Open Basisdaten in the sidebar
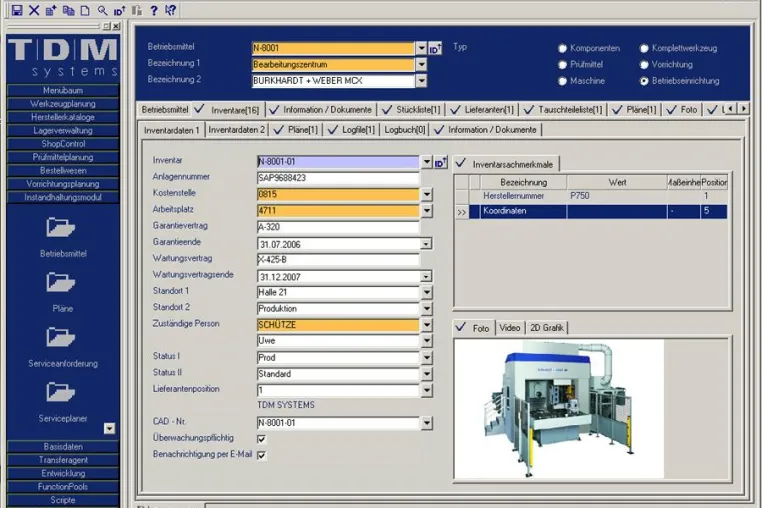 coord(63,446)
